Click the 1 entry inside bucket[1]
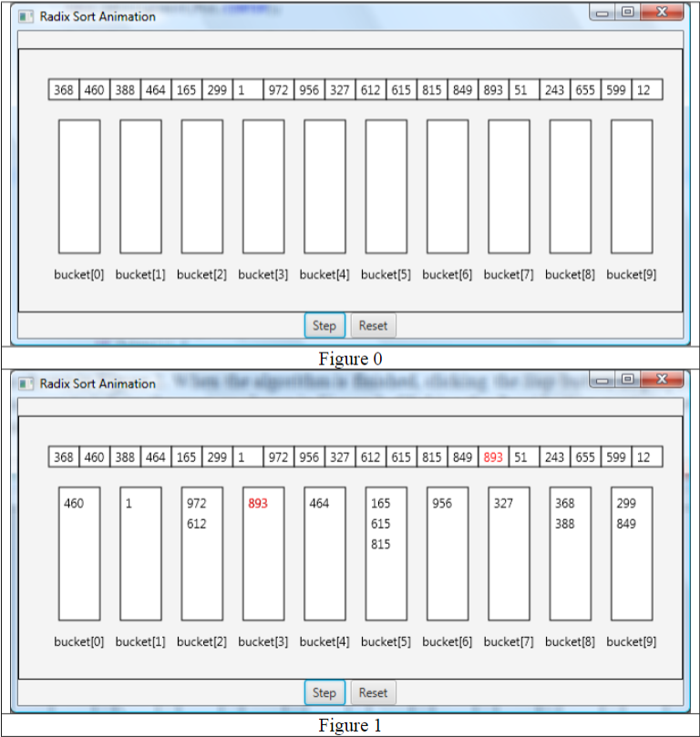700x737 pixels. tap(129, 504)
